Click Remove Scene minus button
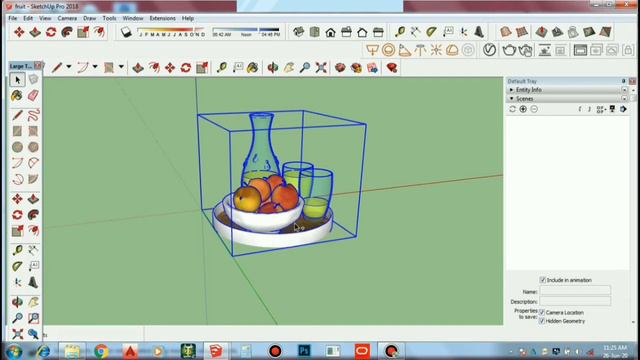 pyautogui.click(x=534, y=109)
